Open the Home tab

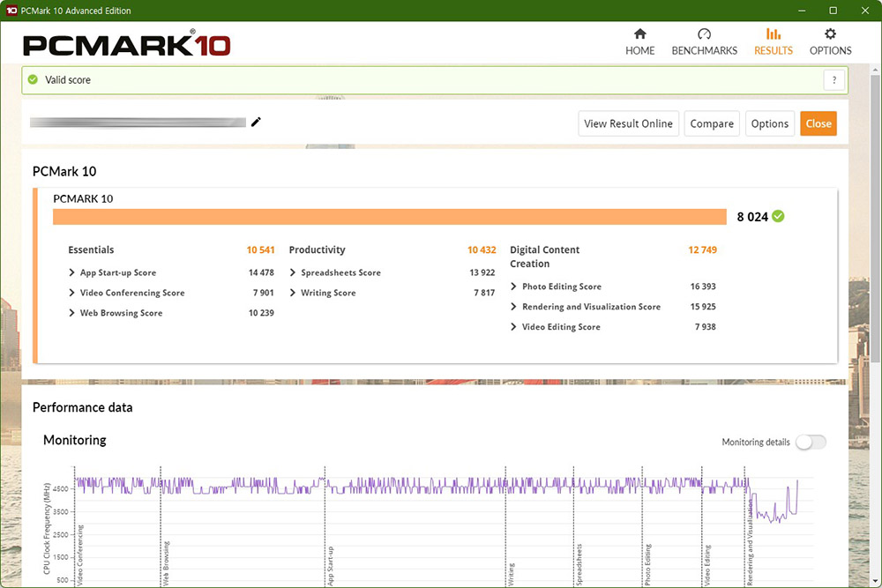coord(639,42)
